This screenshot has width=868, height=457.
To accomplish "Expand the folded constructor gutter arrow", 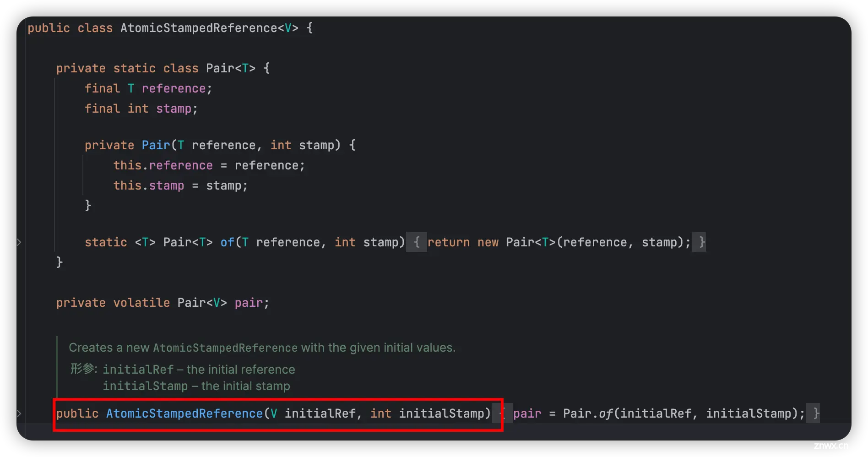I will [x=19, y=413].
